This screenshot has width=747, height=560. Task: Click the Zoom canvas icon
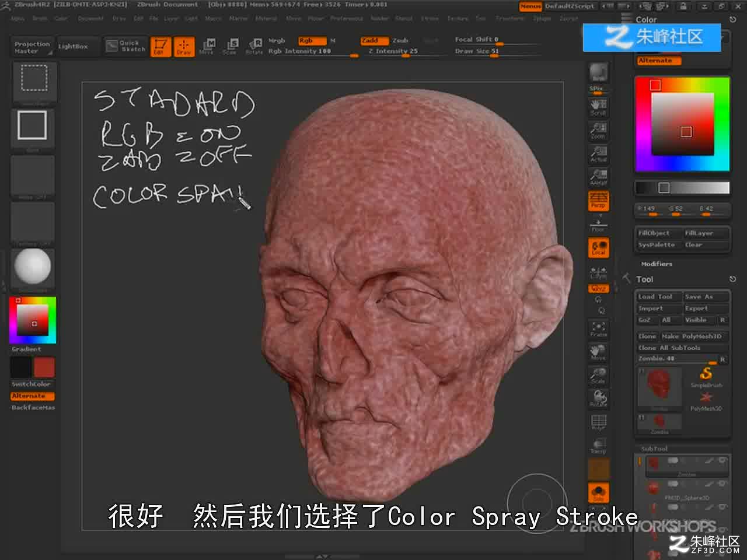[x=598, y=130]
